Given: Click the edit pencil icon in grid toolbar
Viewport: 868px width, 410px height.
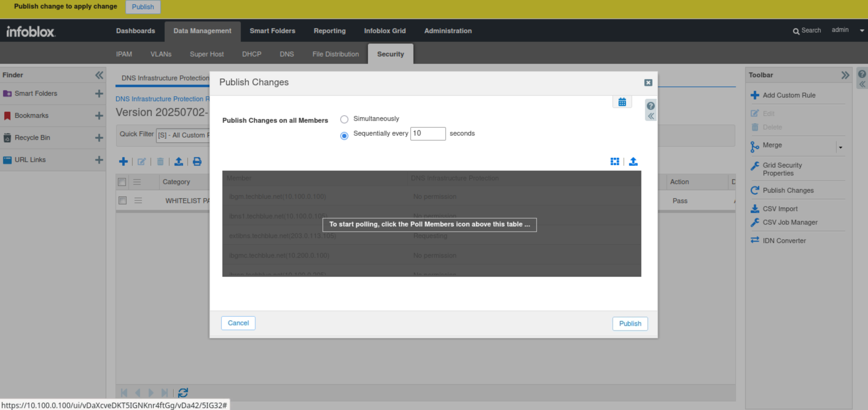Looking at the screenshot, I should tap(142, 162).
